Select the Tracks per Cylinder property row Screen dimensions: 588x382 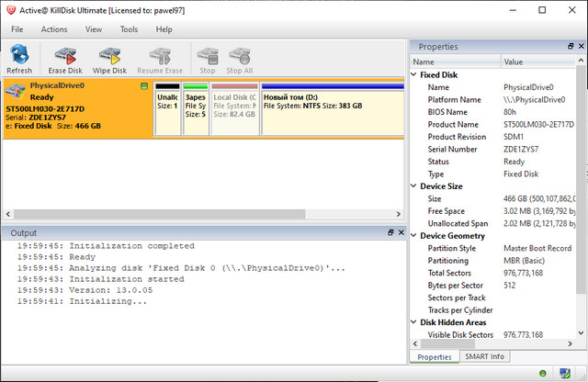click(493, 309)
